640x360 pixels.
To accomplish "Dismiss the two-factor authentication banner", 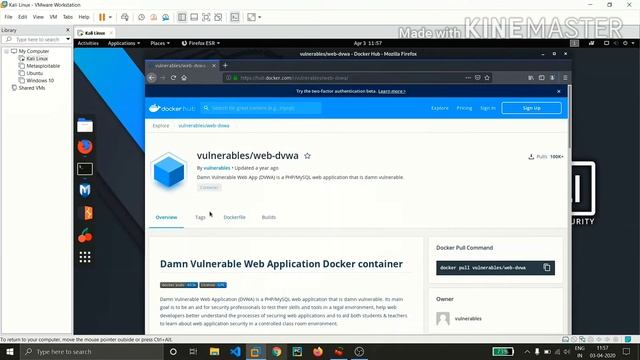I will [x=559, y=91].
